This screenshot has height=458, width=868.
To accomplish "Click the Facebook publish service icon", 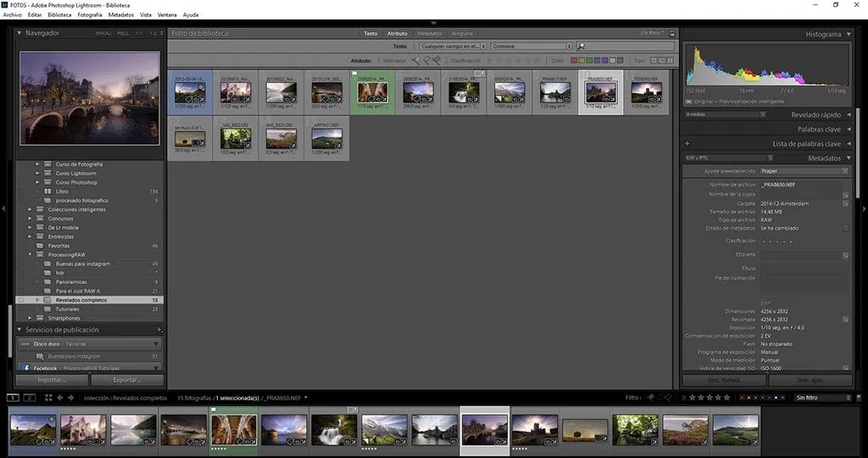I will pos(25,368).
